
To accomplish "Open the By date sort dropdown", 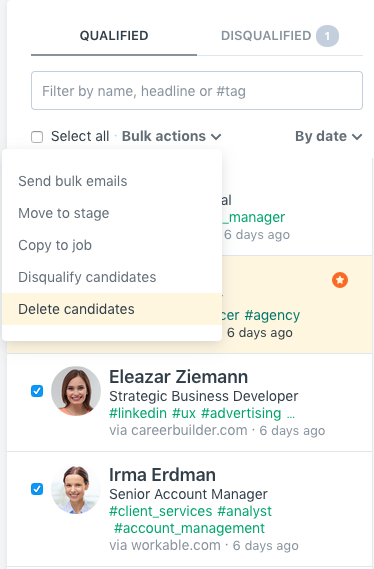I will (328, 136).
